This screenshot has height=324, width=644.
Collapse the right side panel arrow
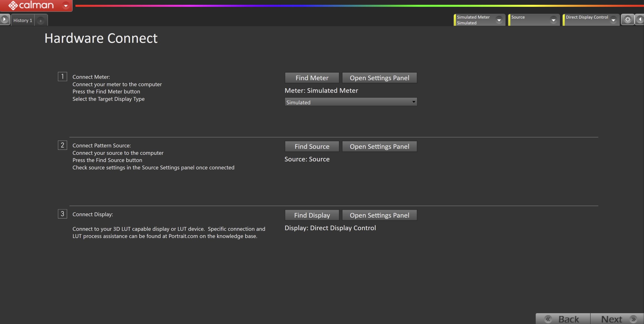click(640, 20)
